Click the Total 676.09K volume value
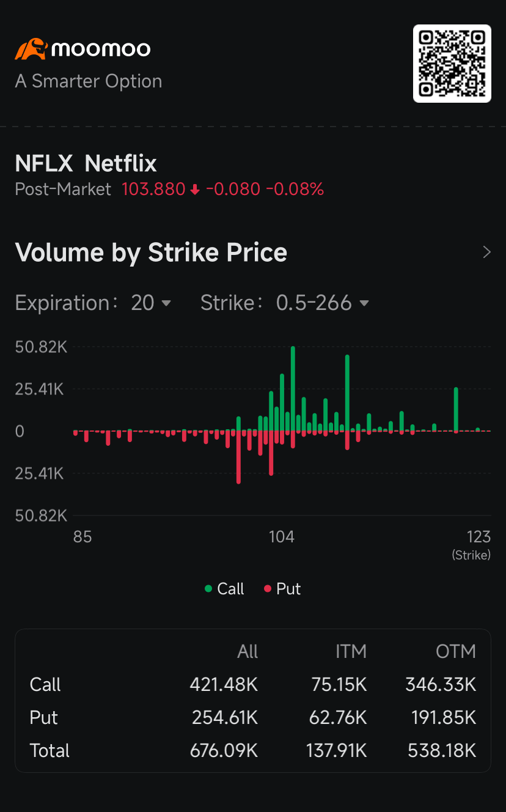This screenshot has height=812, width=506. coord(224,750)
